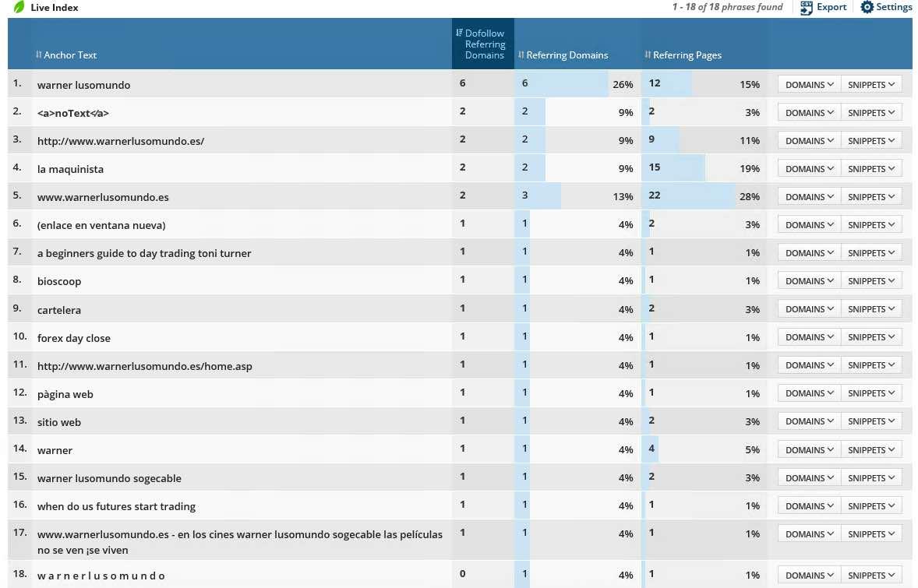Click anchor text http://www.warnerlusomundo.es/home.asp
This screenshot has width=918, height=588.
(145, 366)
